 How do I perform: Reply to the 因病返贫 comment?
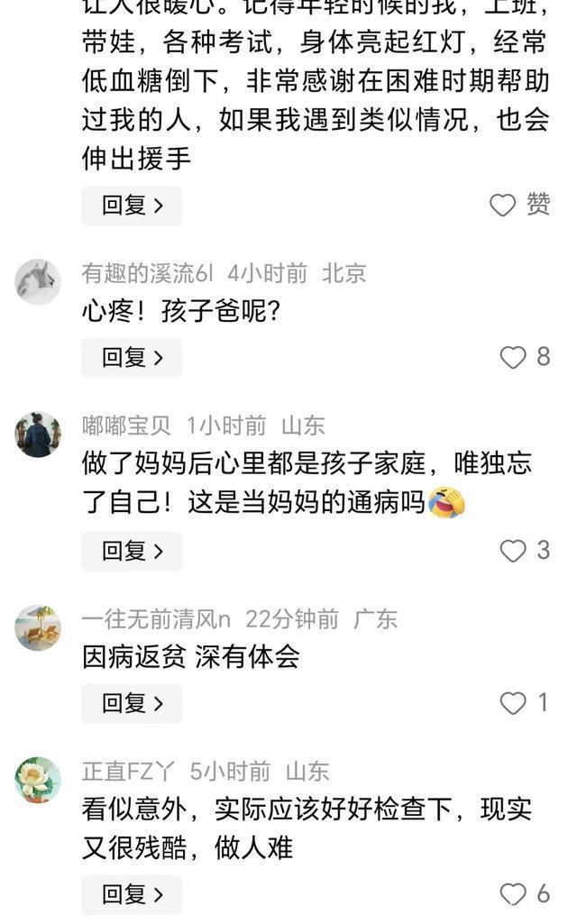coord(132,703)
